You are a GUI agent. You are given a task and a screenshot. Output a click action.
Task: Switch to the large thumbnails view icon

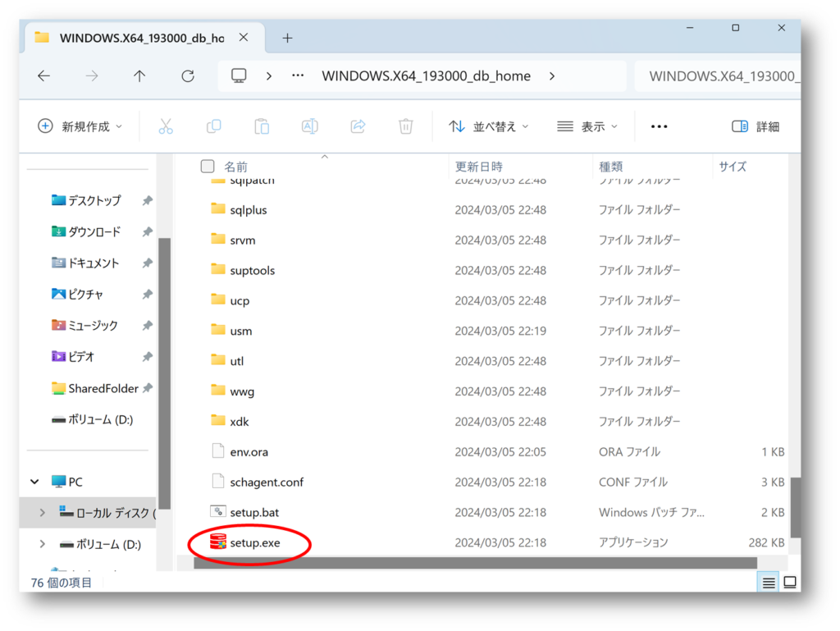pos(790,583)
